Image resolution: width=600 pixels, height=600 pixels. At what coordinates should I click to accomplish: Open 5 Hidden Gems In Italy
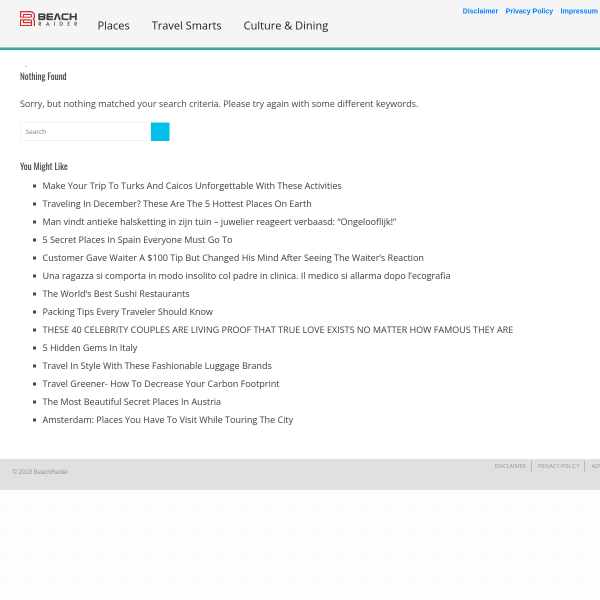(90, 348)
